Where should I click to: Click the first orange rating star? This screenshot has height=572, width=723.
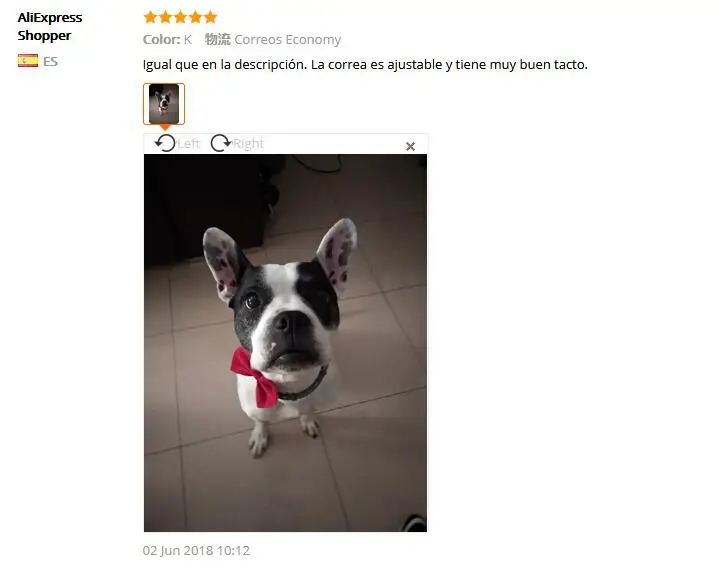150,18
